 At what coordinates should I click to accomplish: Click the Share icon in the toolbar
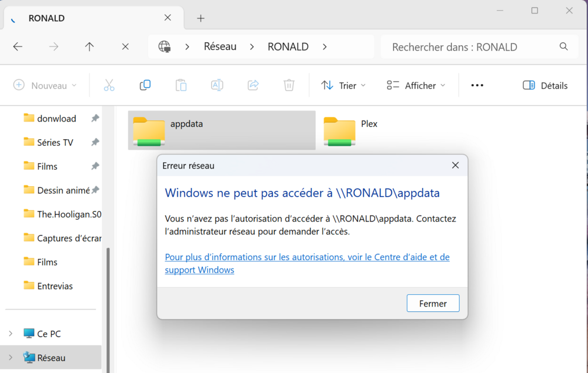(253, 85)
